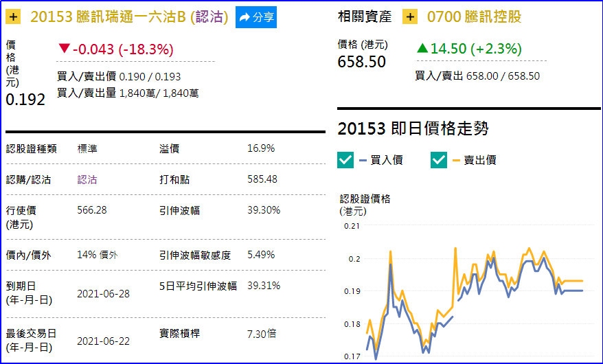Screen dimensions: 603x364
Task: Click the red down-triangle price change indicator
Action: click(x=65, y=49)
